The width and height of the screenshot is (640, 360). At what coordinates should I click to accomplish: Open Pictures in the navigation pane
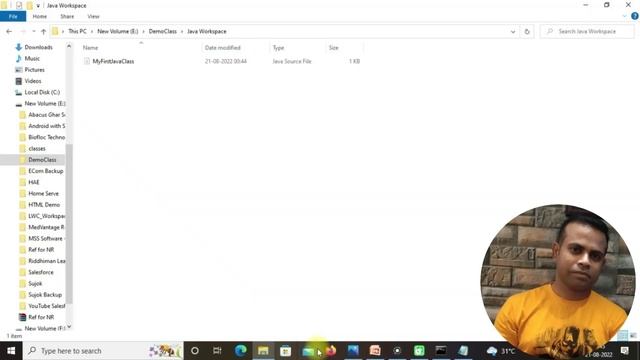point(34,70)
